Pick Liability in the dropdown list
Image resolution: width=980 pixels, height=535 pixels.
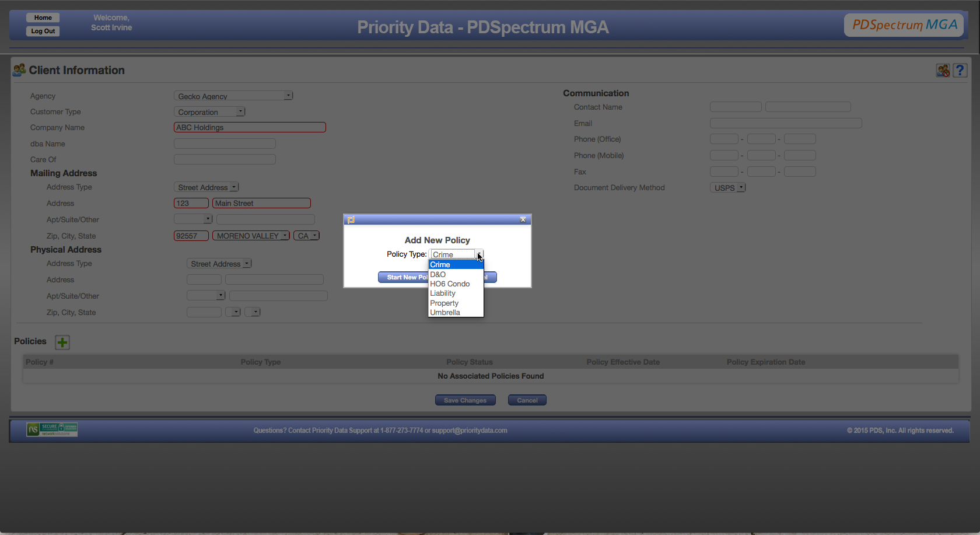(x=443, y=293)
